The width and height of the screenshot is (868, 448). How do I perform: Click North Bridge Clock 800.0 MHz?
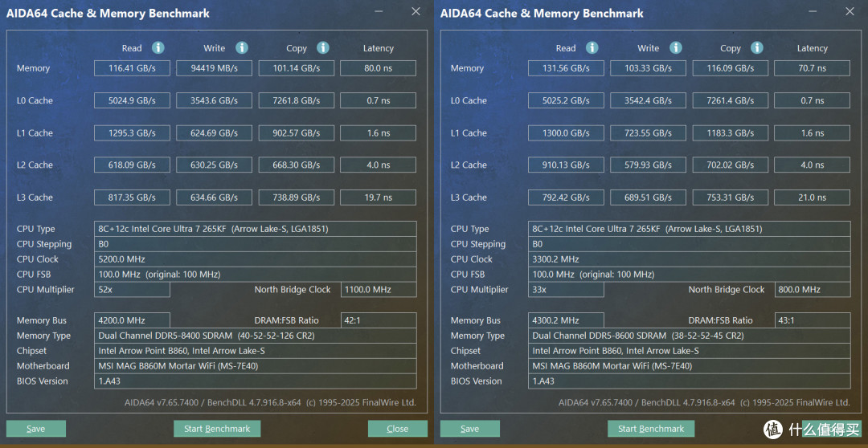click(813, 290)
